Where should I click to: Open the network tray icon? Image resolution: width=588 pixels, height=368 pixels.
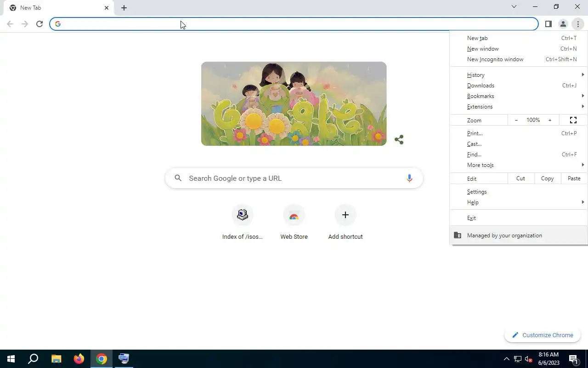(518, 359)
